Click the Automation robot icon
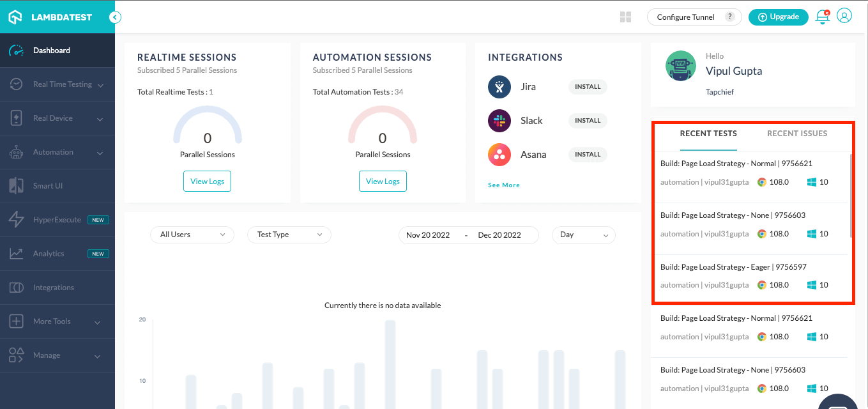The height and width of the screenshot is (409, 868). [17, 152]
